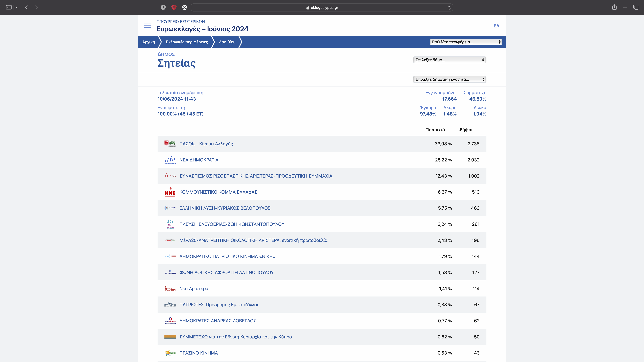Open ΝΕΑ ΔΗΜΟΚΡΑΤΙΑ party link
Image resolution: width=644 pixels, height=362 pixels.
[199, 160]
